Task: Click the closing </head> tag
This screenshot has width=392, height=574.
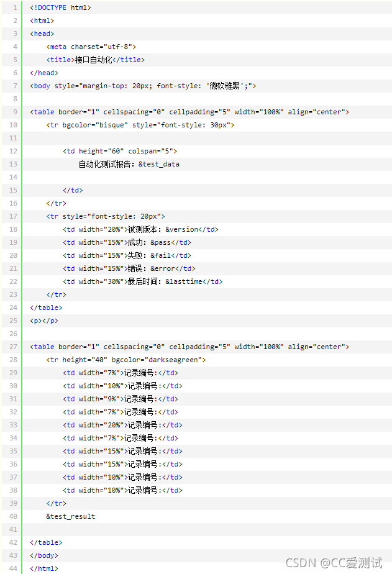Action: pos(44,73)
